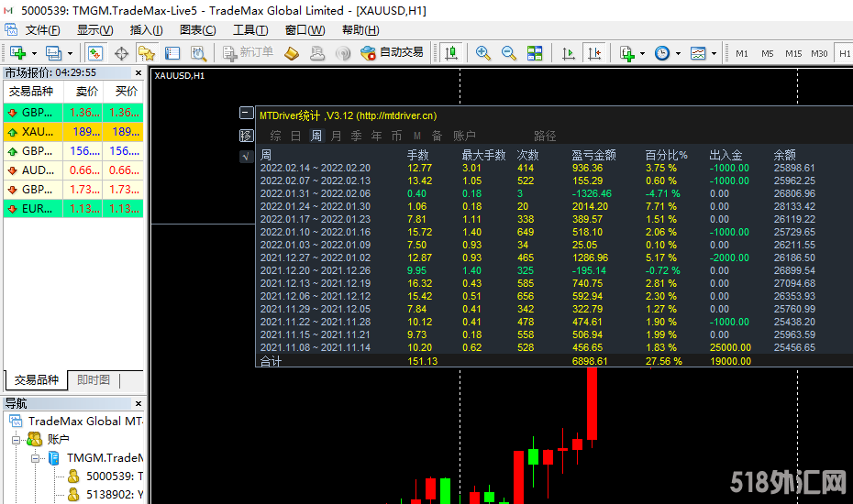Click the zoom out magnifier icon

coord(509,53)
